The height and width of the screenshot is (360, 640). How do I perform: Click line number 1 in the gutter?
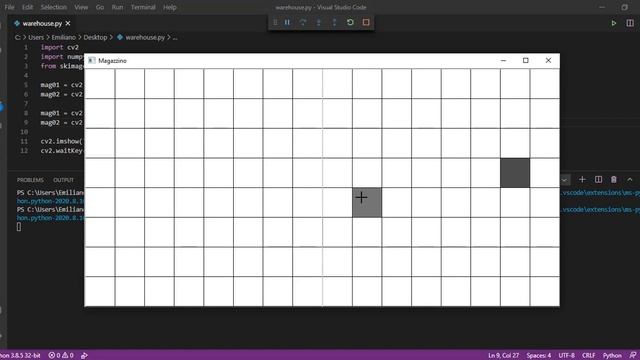pyautogui.click(x=26, y=47)
